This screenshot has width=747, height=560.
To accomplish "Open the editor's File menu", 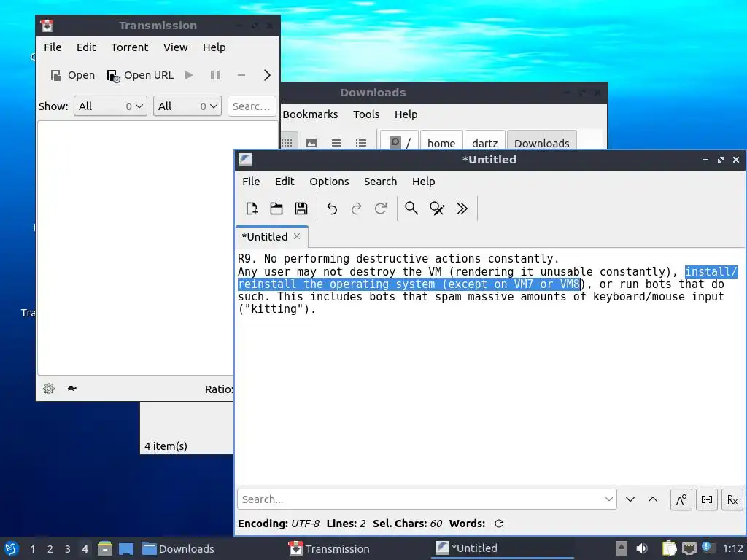I will point(251,182).
